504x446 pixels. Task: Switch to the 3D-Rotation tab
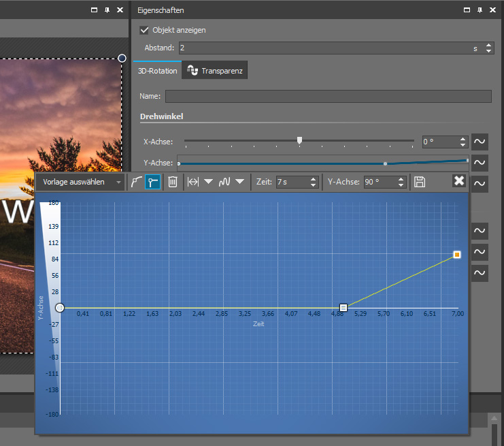[157, 70]
